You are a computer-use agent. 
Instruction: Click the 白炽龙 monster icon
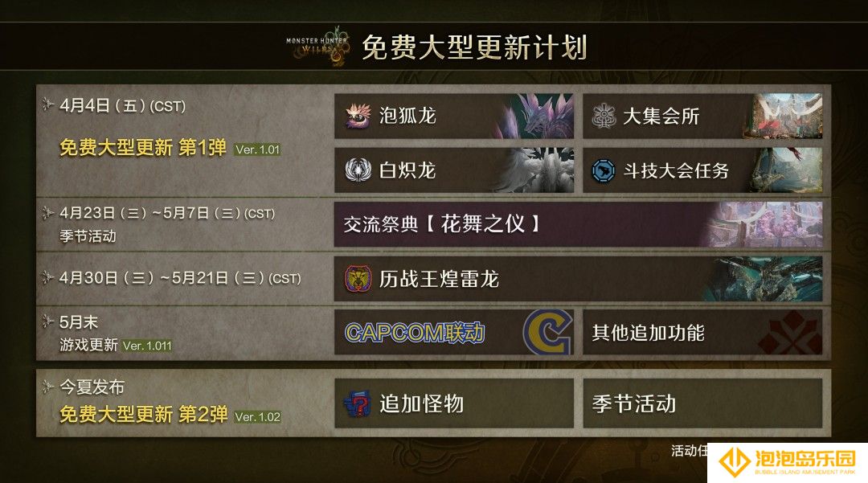point(358,170)
